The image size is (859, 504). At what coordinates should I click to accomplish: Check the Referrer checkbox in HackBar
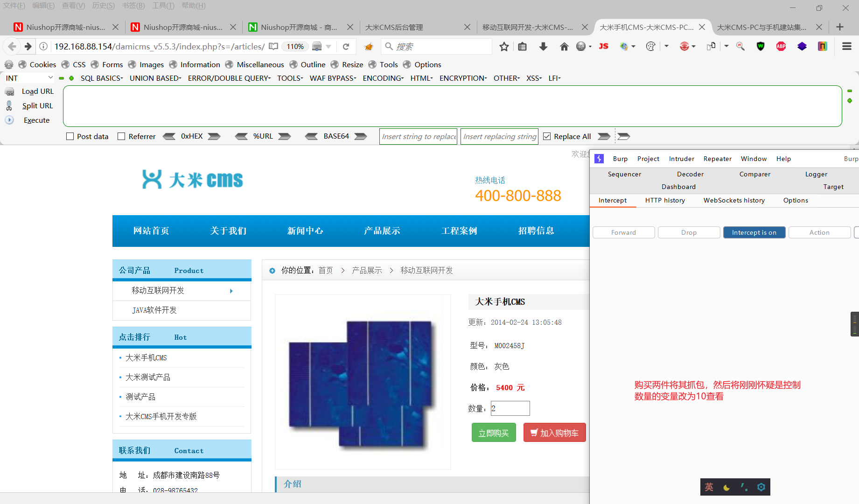point(122,136)
